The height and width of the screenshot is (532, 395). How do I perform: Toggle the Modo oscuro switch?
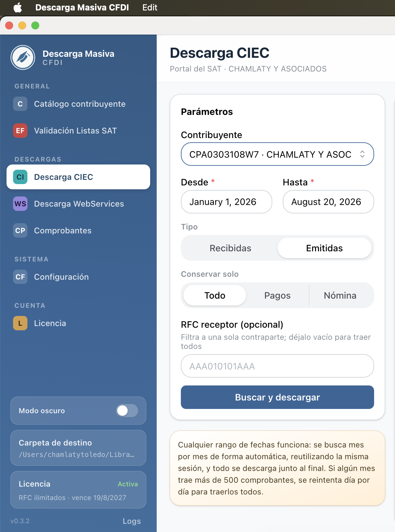[127, 411]
